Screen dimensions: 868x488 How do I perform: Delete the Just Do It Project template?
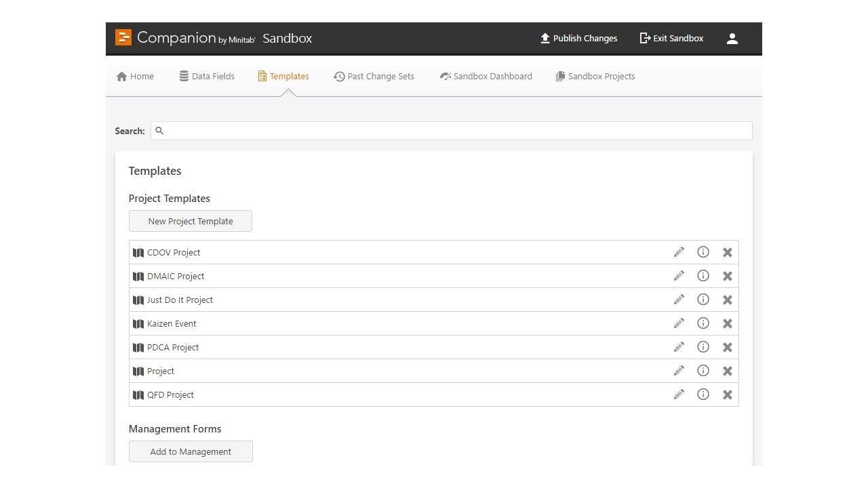tap(728, 300)
